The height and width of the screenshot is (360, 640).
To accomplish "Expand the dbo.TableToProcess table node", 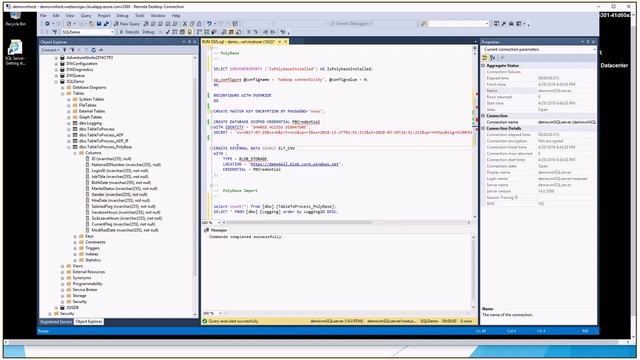I will [69, 129].
